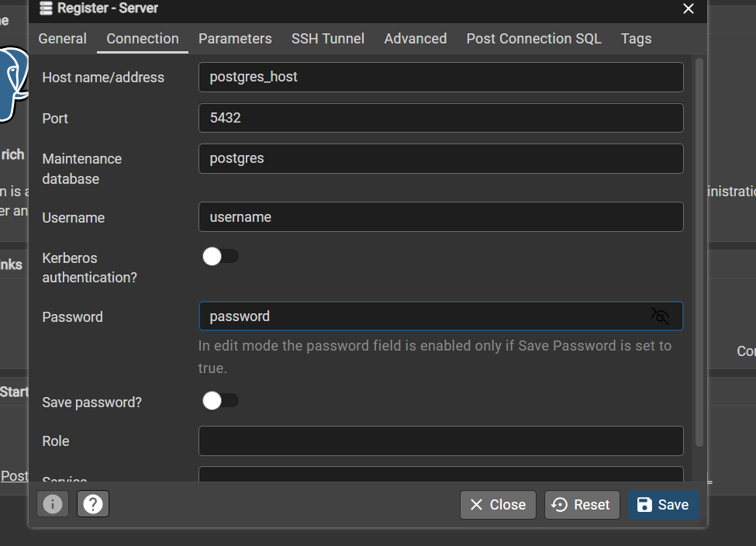This screenshot has height=546, width=756.
Task: Open help using the question mark icon
Action: pos(92,504)
